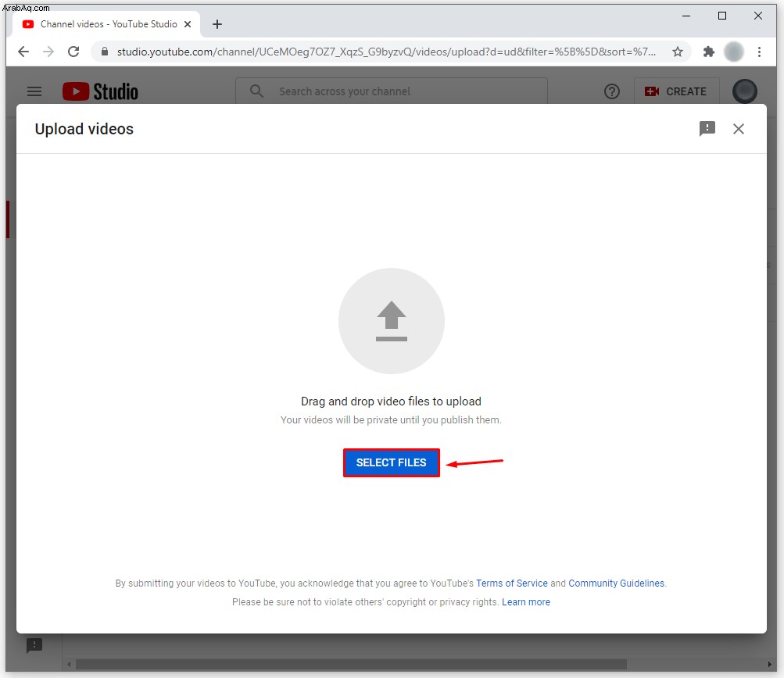This screenshot has height=678, width=784.
Task: View site information via the lock icon
Action: (x=105, y=52)
